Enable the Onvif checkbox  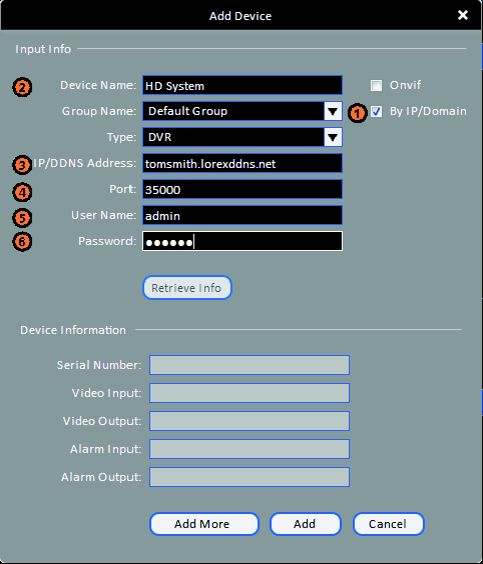coord(376,86)
